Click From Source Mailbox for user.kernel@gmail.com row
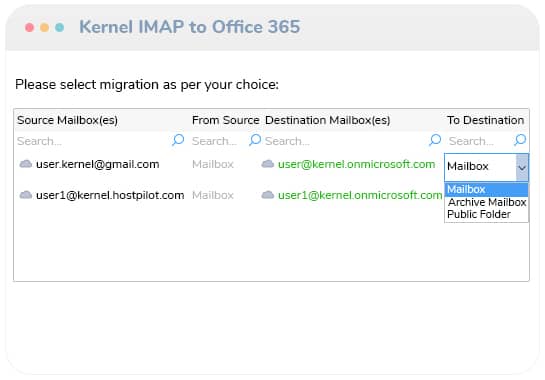This screenshot has height=380, width=545. click(213, 164)
